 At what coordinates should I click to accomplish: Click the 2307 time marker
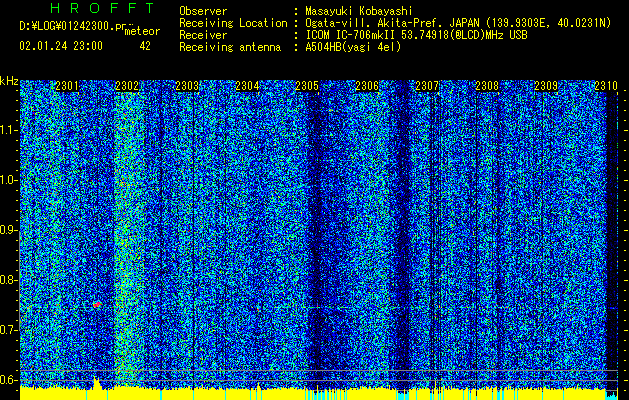click(427, 85)
